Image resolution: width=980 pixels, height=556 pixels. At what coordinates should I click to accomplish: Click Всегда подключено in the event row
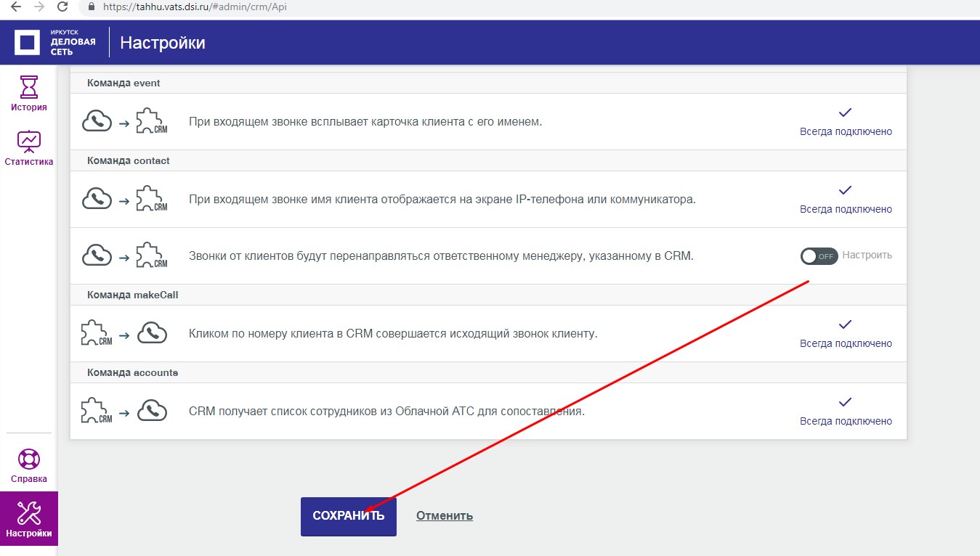(846, 132)
